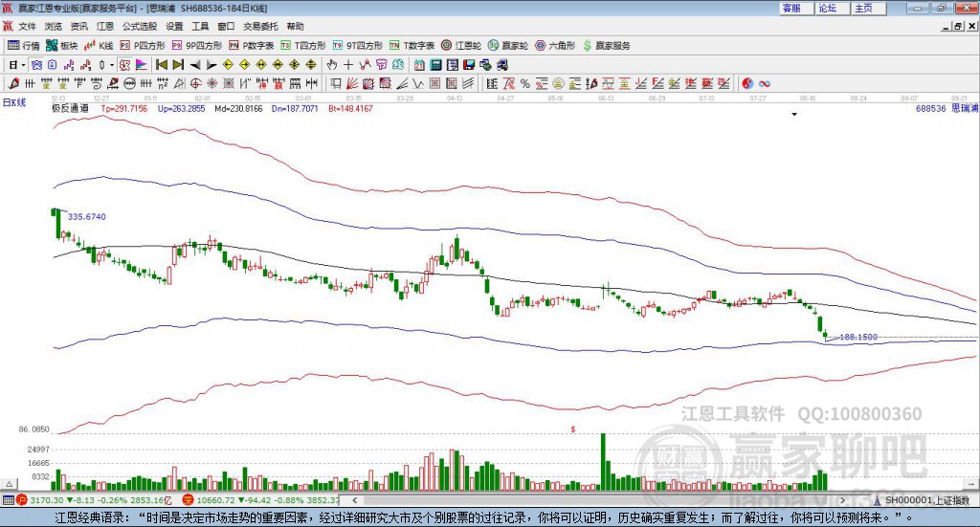Image resolution: width=980 pixels, height=527 pixels.
Task: Open the 9P四方形 tool
Action: 196,46
